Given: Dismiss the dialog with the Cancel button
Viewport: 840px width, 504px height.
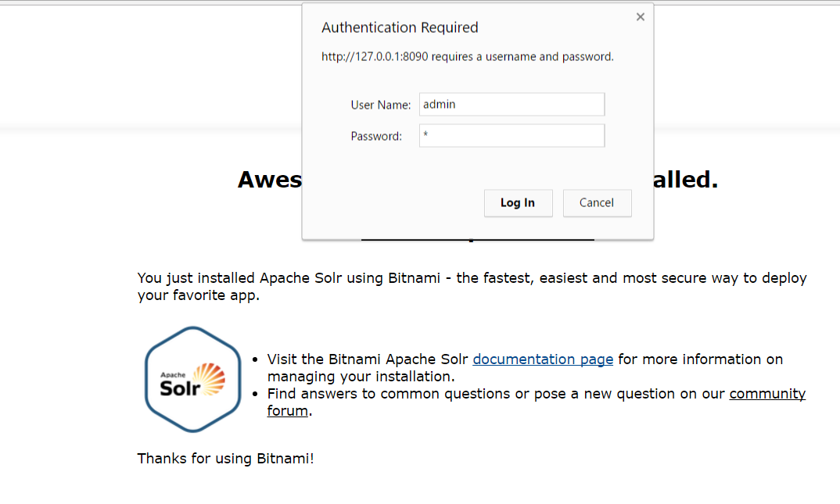Looking at the screenshot, I should [x=597, y=203].
